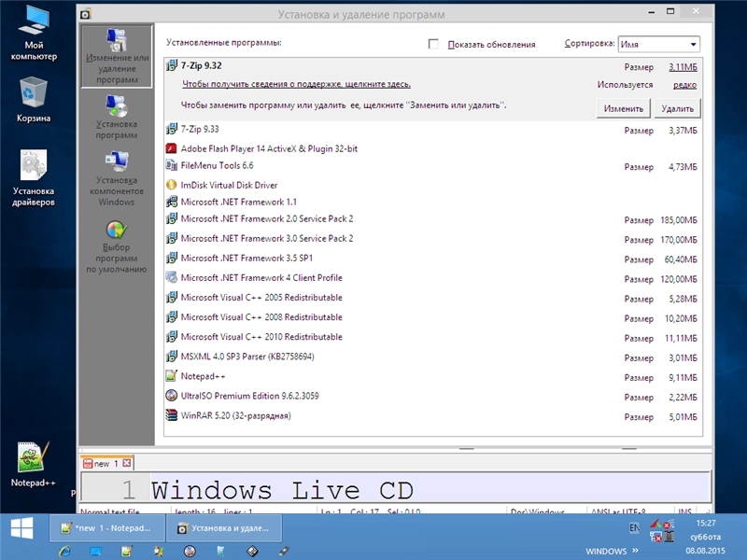Switch to *new 1 - Notepad taskbar button
747x560 pixels.
(106, 528)
